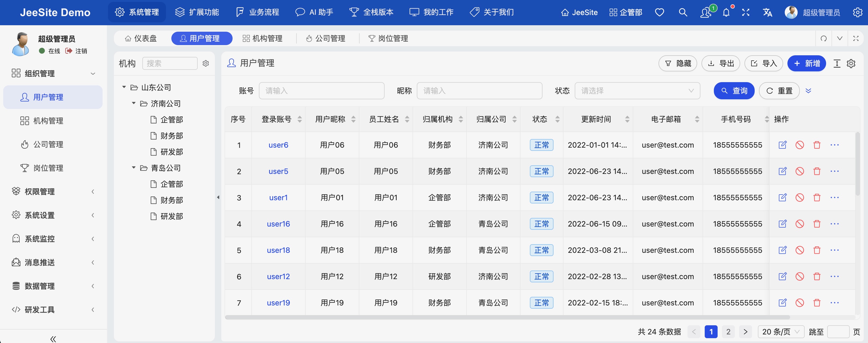
Task: Run the 查询 query button
Action: click(734, 90)
